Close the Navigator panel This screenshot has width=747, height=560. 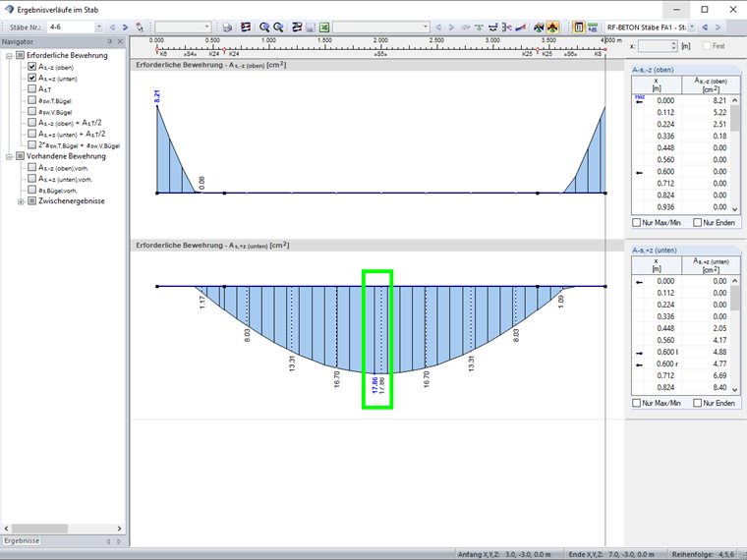point(120,42)
